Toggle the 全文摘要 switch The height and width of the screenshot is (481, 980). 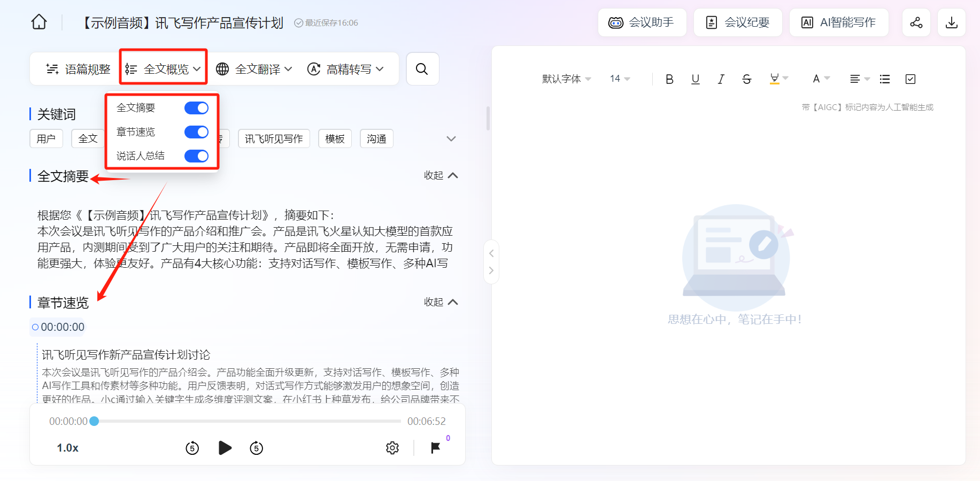tap(196, 108)
